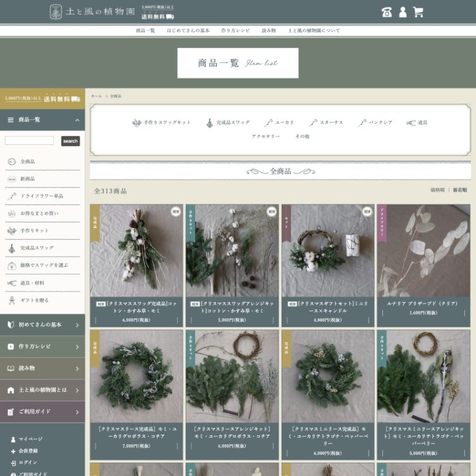Image resolution: width=476 pixels, height=476 pixels.
Task: Click the yen 価格でスワッグを選ぶ icon
Action: [12, 266]
